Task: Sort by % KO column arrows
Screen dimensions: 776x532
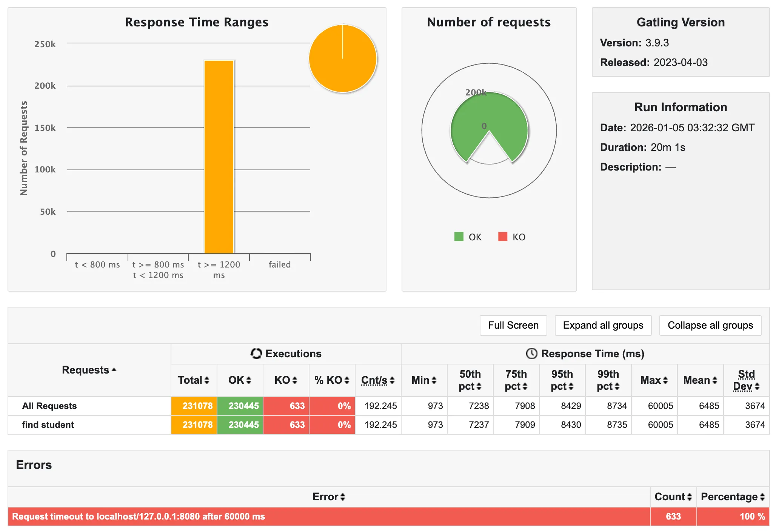Action: (x=346, y=380)
